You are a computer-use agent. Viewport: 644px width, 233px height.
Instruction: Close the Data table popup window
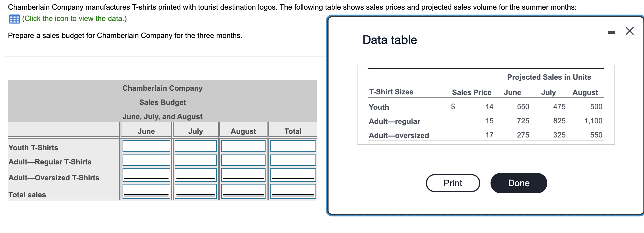pyautogui.click(x=629, y=31)
